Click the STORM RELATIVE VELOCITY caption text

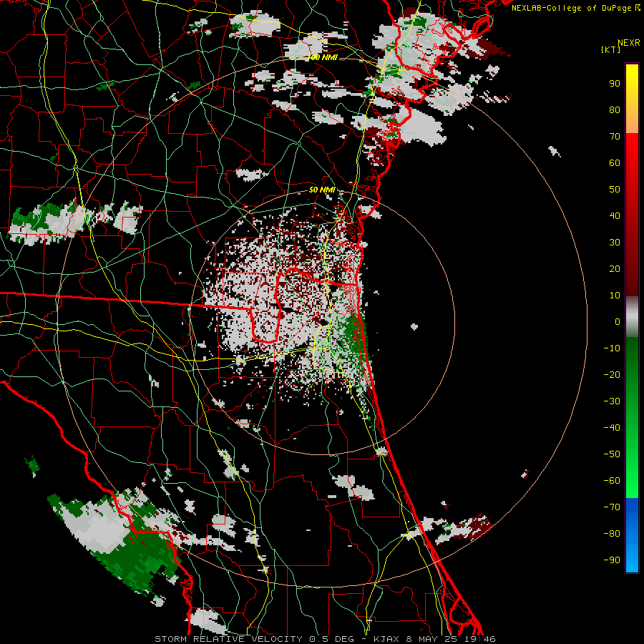228,639
